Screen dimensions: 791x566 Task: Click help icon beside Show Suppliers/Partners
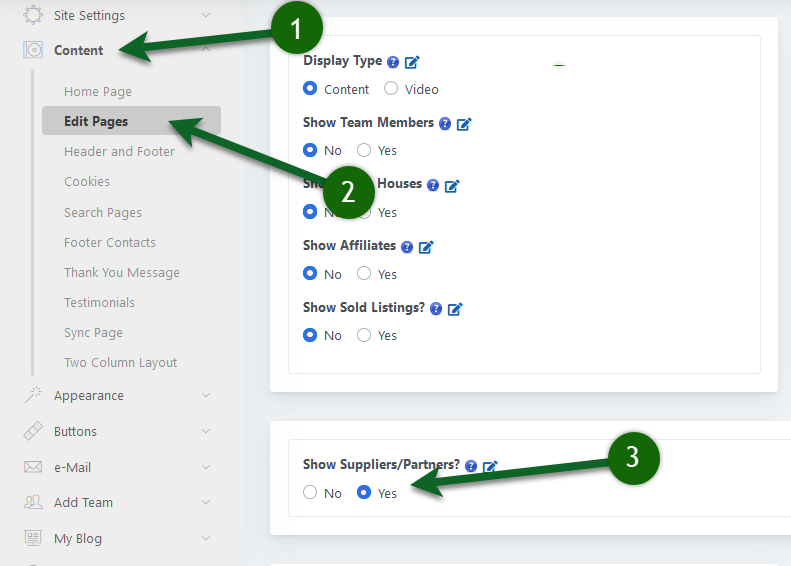471,466
